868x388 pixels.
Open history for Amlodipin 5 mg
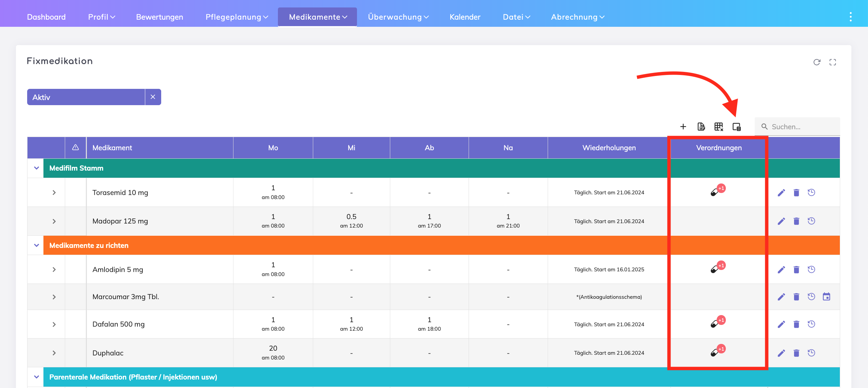(811, 270)
